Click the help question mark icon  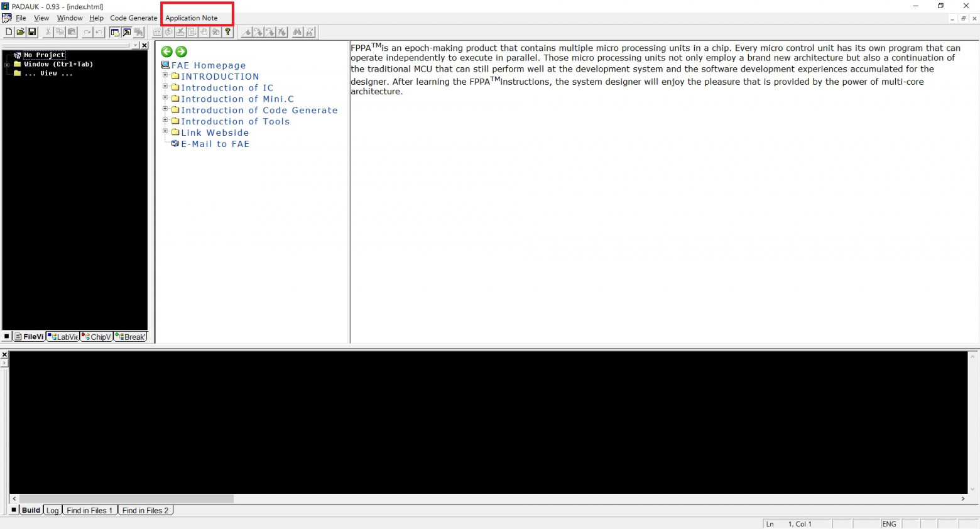(228, 32)
